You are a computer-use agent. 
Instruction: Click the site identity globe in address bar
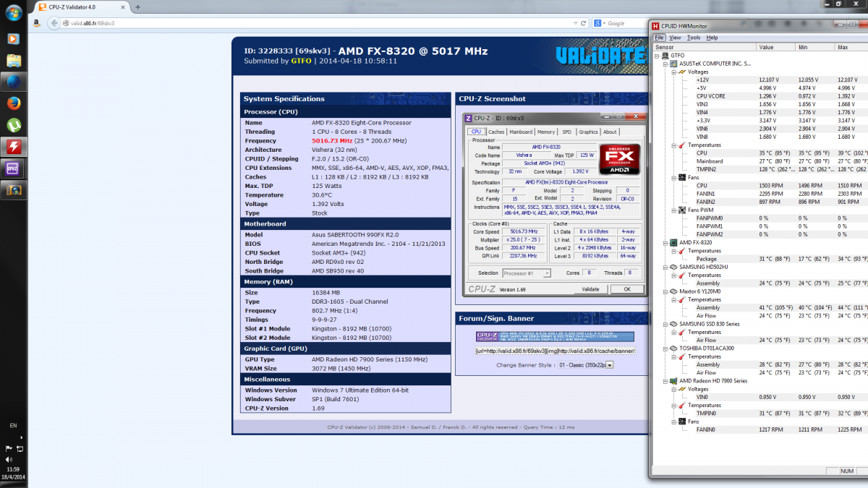[64, 23]
